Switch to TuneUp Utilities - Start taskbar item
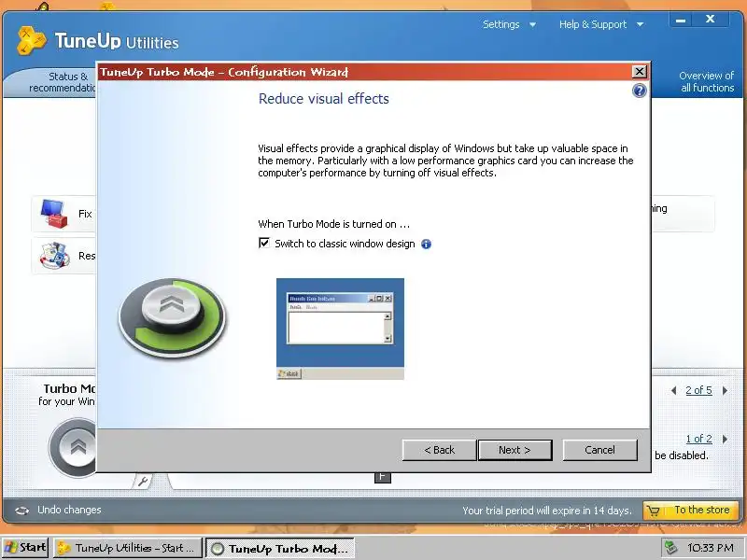Viewport: 747px width, 560px height. 128,548
